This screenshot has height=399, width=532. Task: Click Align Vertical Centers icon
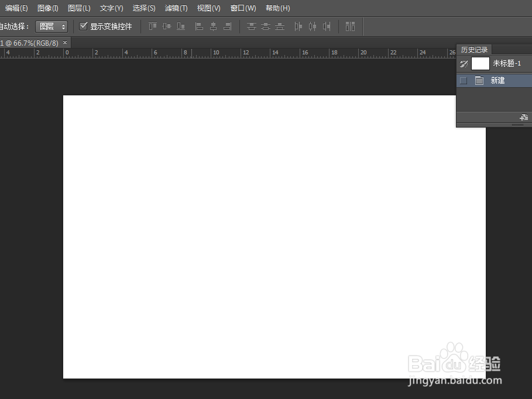coord(167,26)
